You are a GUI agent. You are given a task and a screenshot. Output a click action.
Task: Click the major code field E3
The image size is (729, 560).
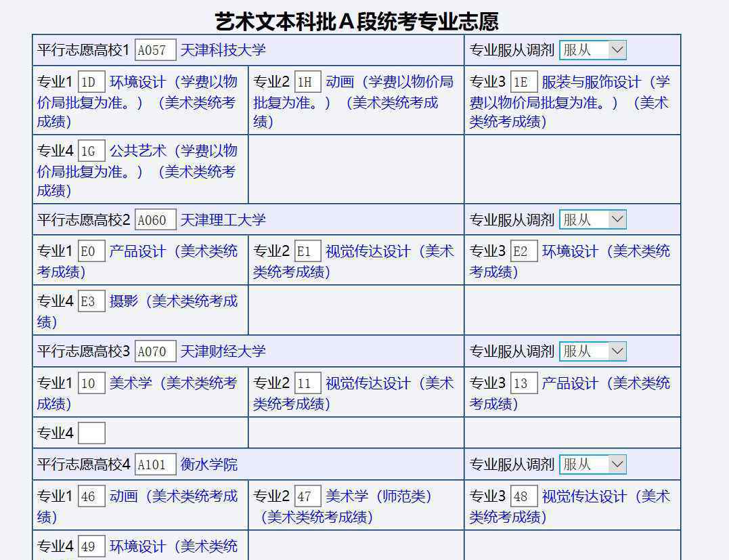point(91,301)
